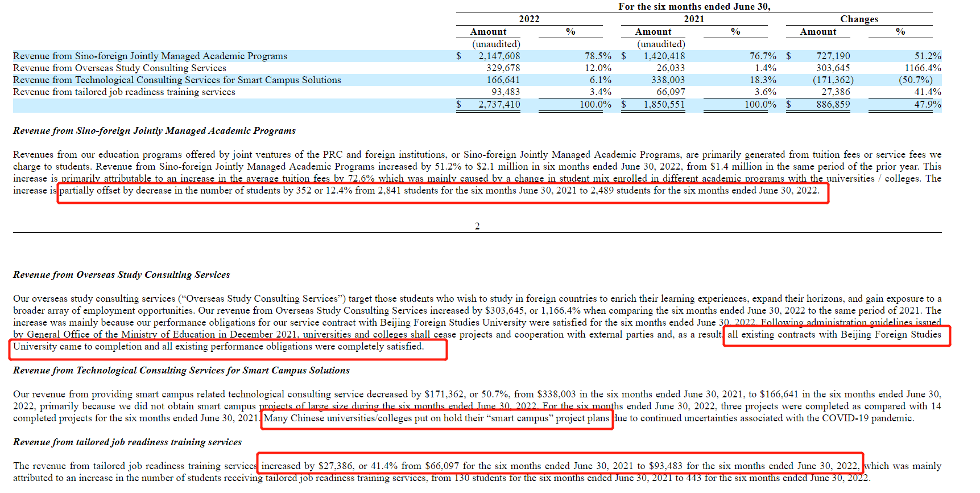Click the italic heading 'Revenue from Technological Consulting Services for Smart Campus Solutions'
This screenshot has height=493, width=980.
click(x=181, y=370)
